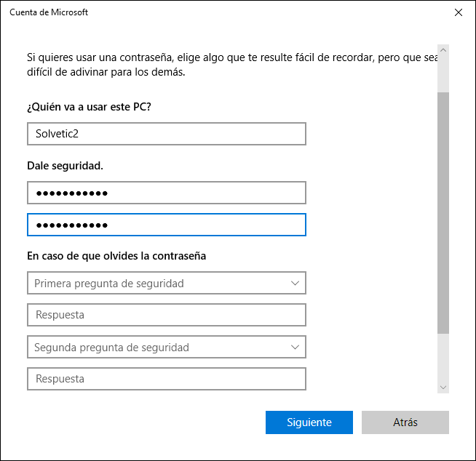The width and height of the screenshot is (476, 461).
Task: Click the Siguiente button
Action: pos(309,422)
